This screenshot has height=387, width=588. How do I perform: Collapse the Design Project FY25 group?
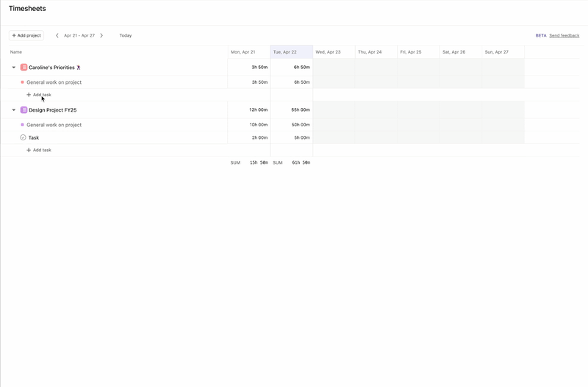pyautogui.click(x=13, y=110)
